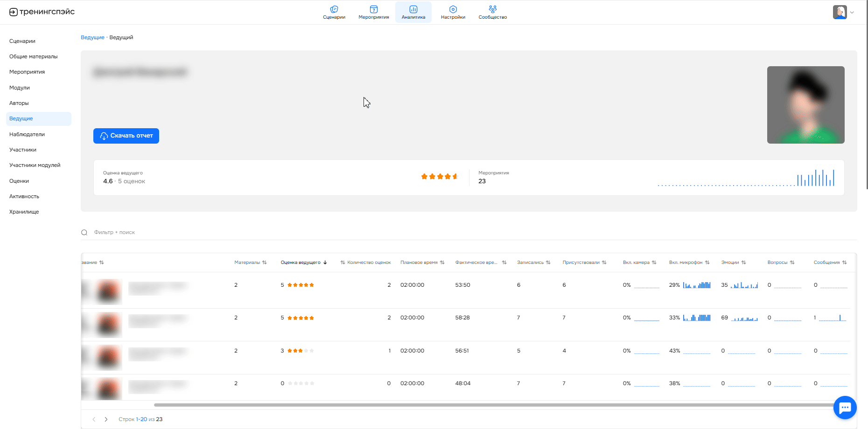Screen dimensions: 868x429
Task: Follow the Ведущие breadcrumb link
Action: (92, 37)
